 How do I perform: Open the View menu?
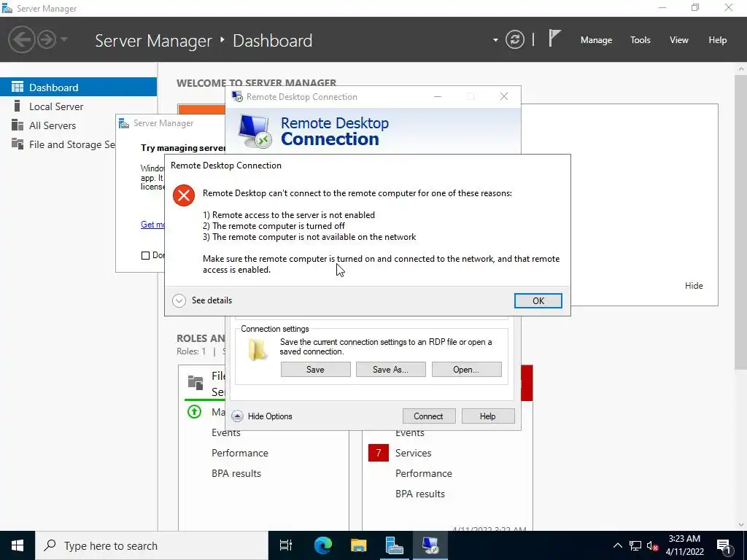coord(678,40)
